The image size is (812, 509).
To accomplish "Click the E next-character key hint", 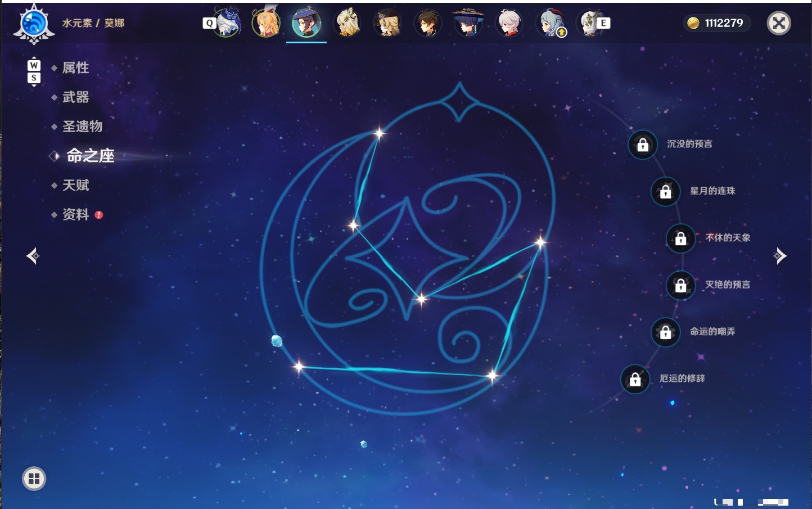I will point(603,23).
